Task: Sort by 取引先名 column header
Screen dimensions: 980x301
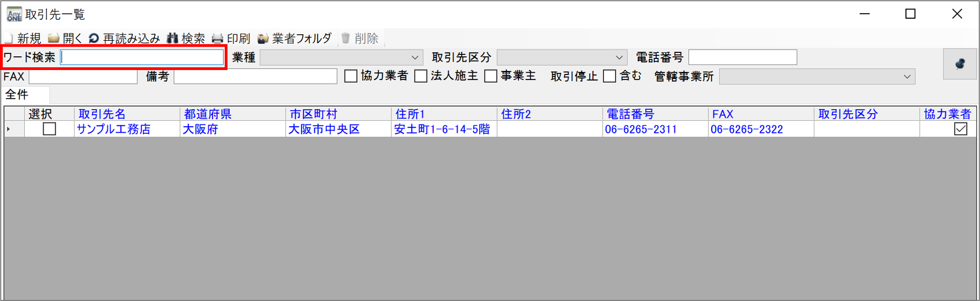Action: (x=102, y=114)
